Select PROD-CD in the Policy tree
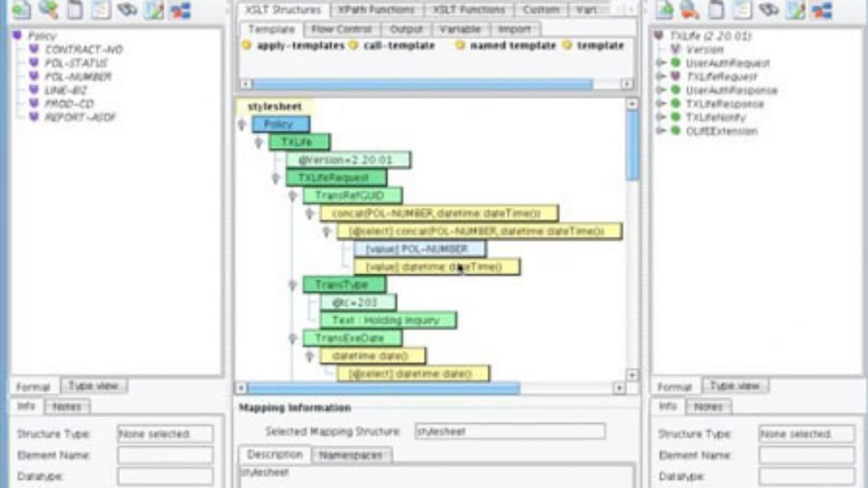The height and width of the screenshot is (488, 868). (69, 104)
